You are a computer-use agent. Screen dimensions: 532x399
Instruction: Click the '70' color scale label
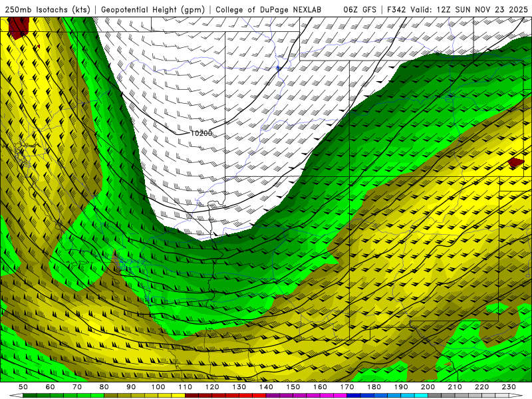coord(77,387)
